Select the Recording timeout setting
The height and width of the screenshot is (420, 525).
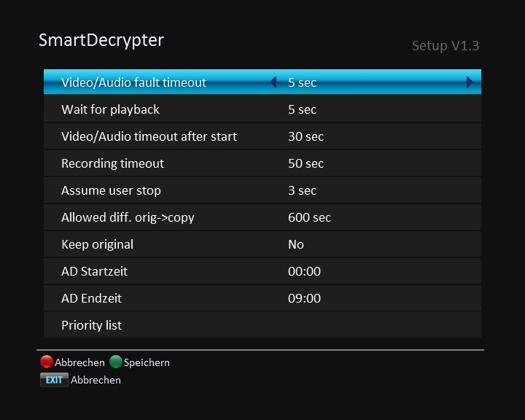(x=112, y=163)
